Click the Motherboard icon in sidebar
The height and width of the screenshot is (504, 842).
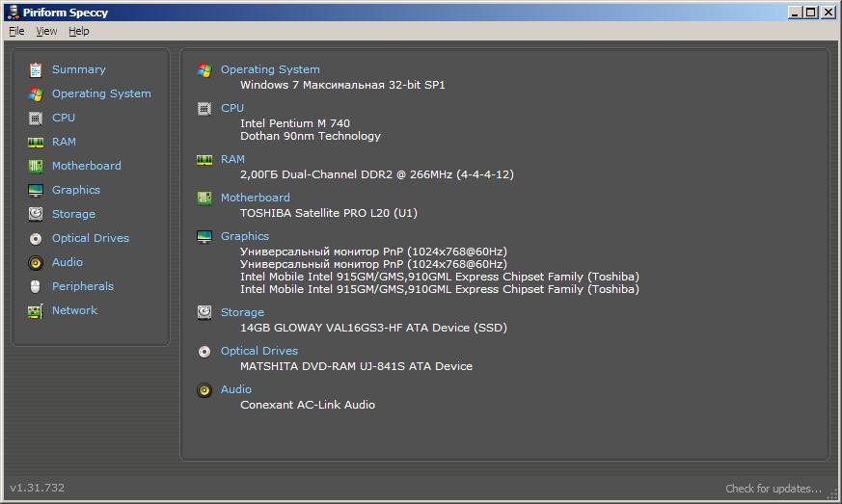point(36,167)
